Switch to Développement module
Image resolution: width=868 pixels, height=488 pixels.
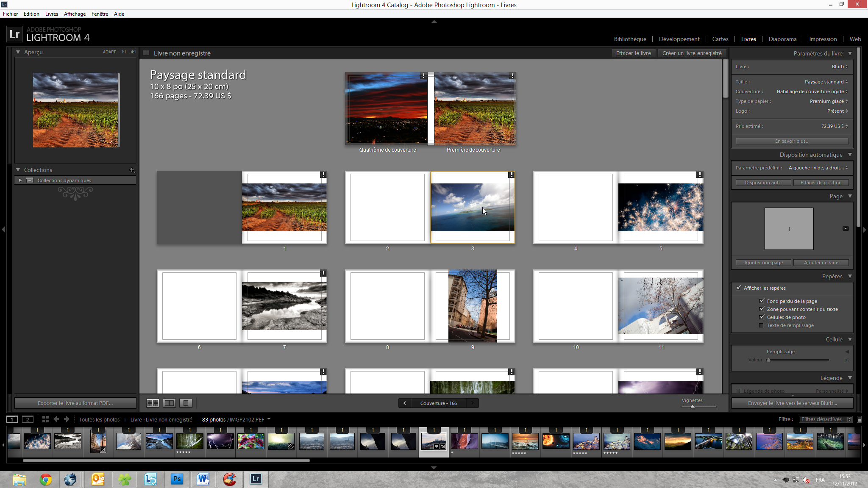(679, 39)
